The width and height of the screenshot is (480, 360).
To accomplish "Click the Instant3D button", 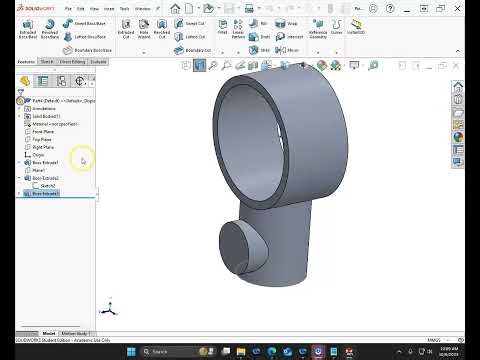I will point(356,27).
